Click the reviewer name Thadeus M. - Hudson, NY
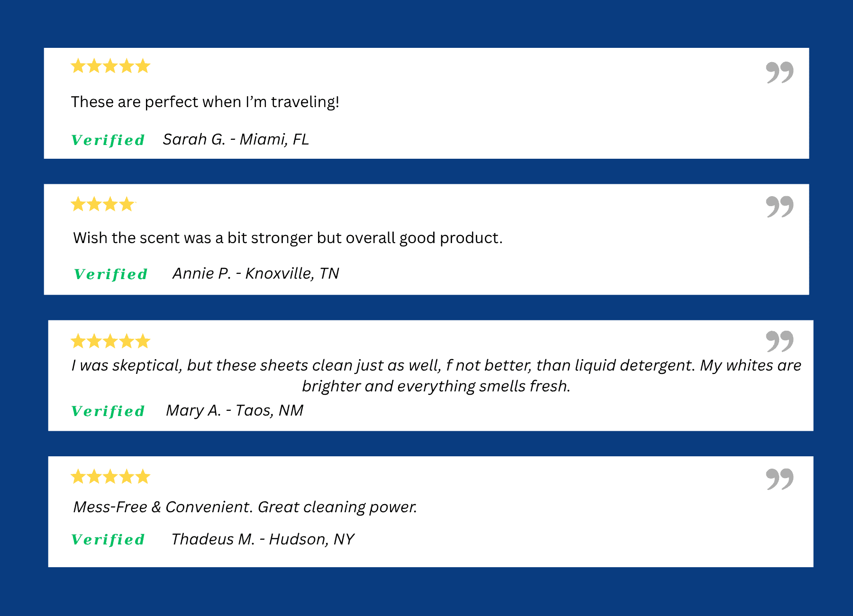853x616 pixels. [263, 539]
